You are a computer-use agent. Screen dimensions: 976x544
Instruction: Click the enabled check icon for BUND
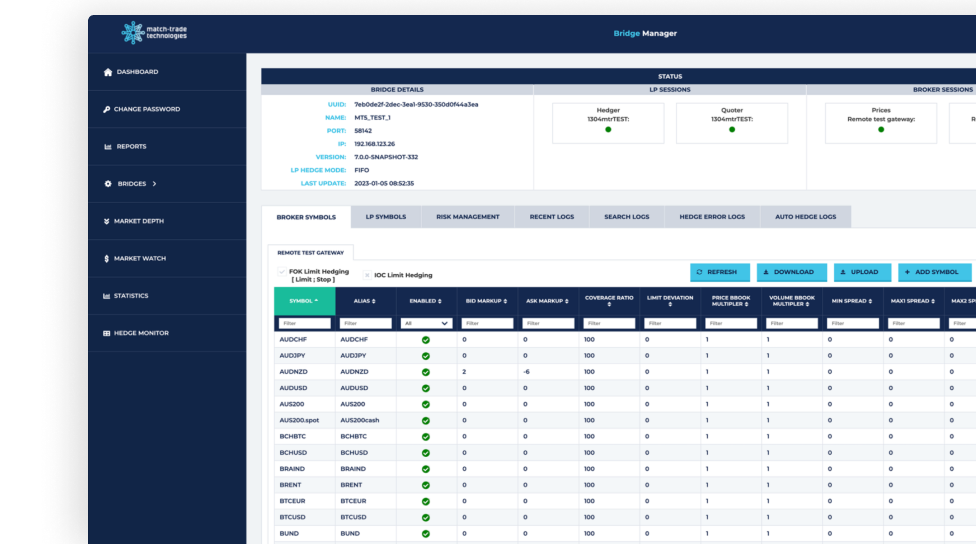[x=426, y=534]
